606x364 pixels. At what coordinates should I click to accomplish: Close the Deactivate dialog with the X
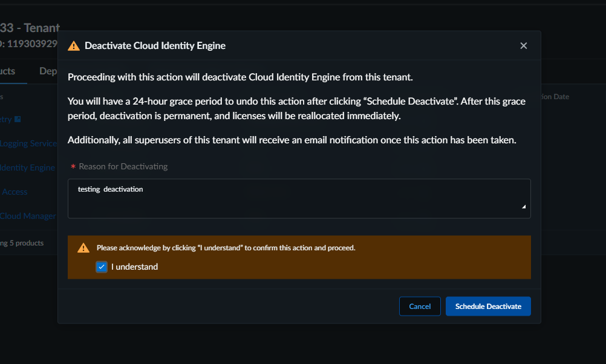click(x=524, y=46)
